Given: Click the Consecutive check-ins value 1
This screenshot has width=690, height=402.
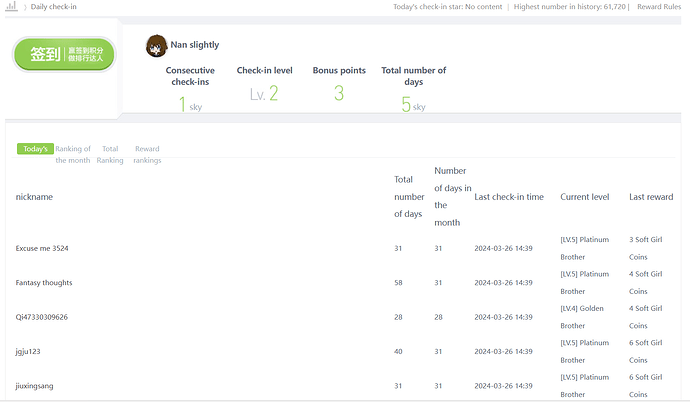Looking at the screenshot, I should coord(182,105).
